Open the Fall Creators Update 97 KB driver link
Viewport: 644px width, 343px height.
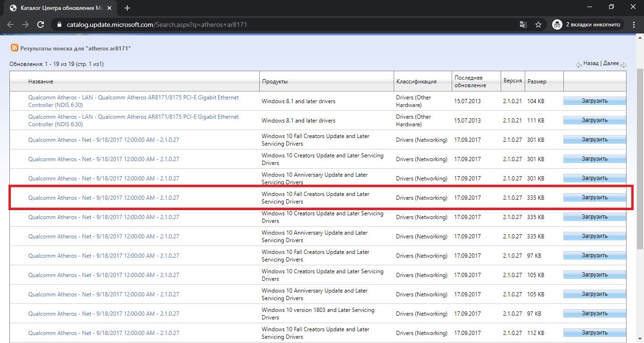pyautogui.click(x=104, y=256)
